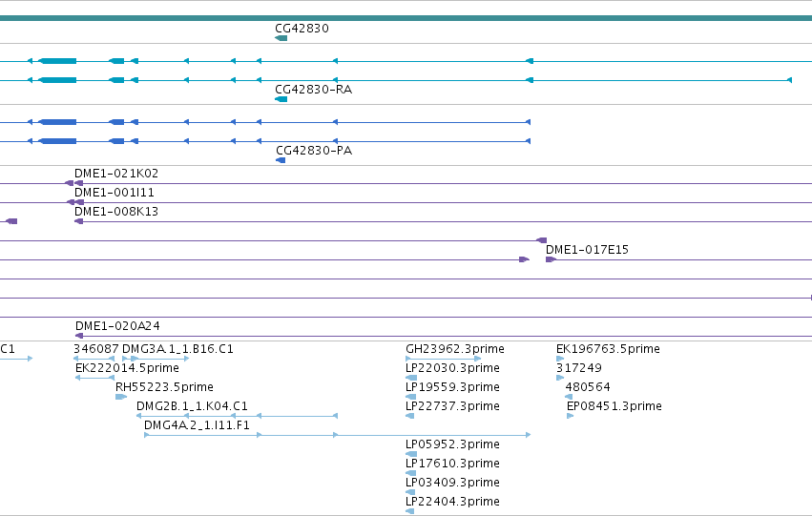
Task: Select the LP03409.3prime arrow glyph
Action: pos(410,492)
